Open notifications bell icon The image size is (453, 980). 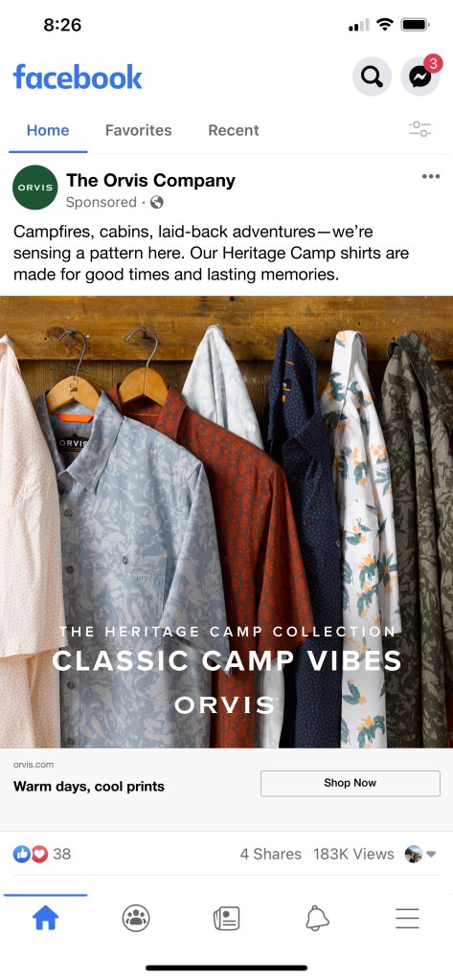pyautogui.click(x=317, y=918)
